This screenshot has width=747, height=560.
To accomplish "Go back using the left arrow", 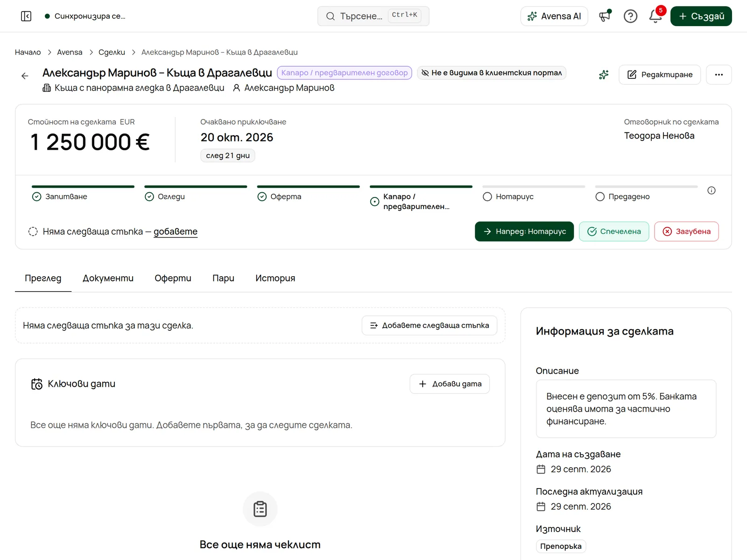I will point(25,76).
